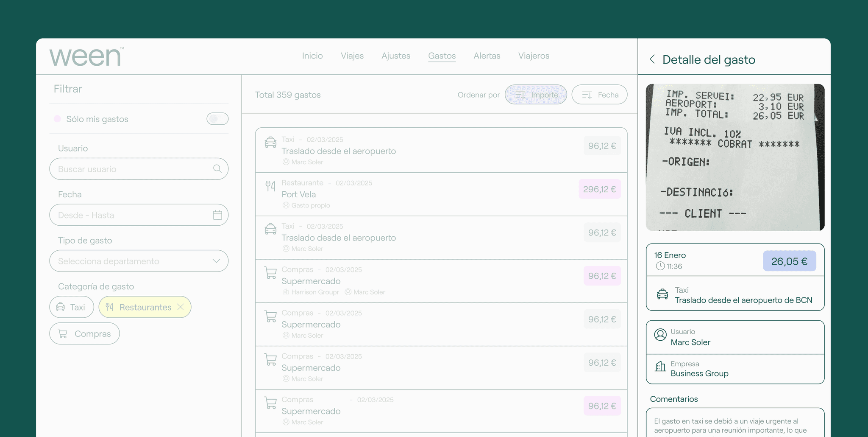This screenshot has height=437, width=868.
Task: Toggle Taxi category filter chip
Action: coord(72,307)
